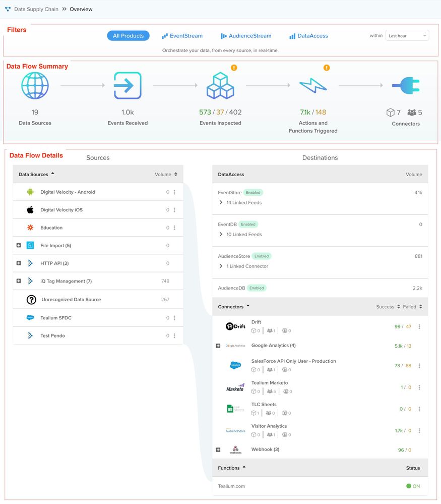Open the kebab menu for Drift connector

[x=419, y=327]
